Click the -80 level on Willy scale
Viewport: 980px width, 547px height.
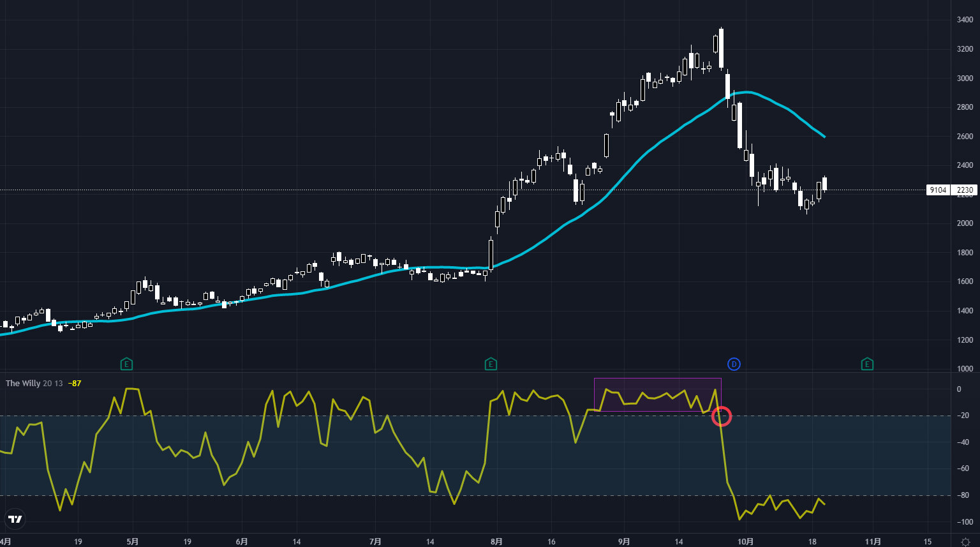[963, 496]
